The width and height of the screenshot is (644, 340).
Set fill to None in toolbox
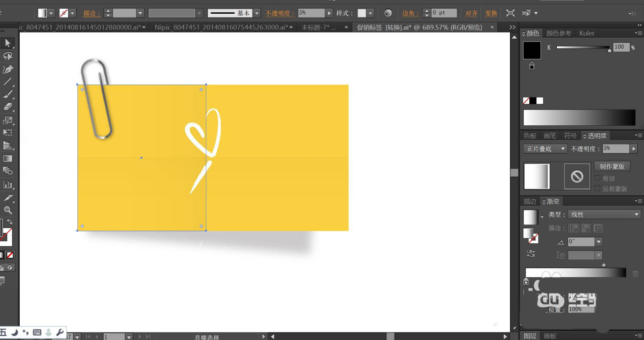pyautogui.click(x=10, y=255)
